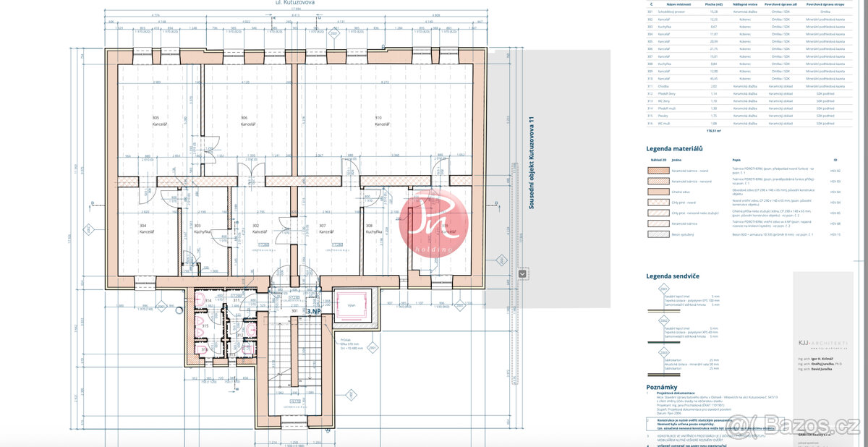
Task: Click the Plocha (m2) column header
Action: (713, 4)
